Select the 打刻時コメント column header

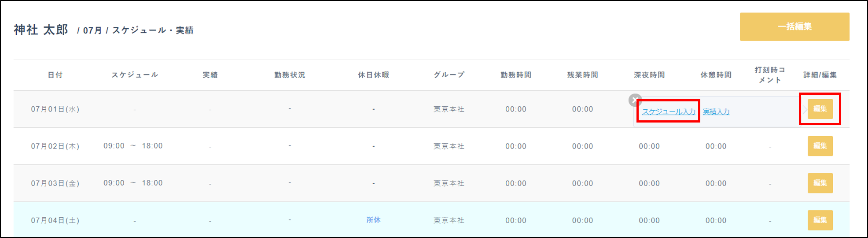click(769, 75)
